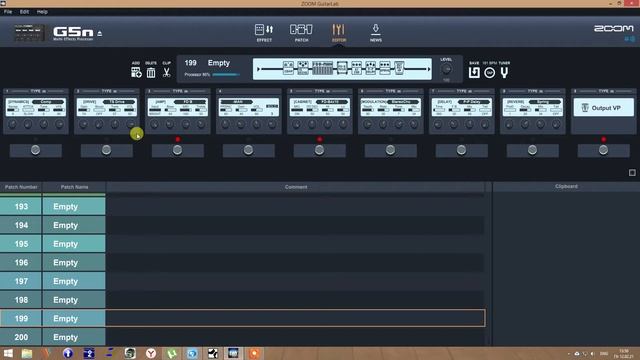Viewport: 640px width, 360px height.
Task: Click the DELETE trash can icon
Action: [x=151, y=73]
